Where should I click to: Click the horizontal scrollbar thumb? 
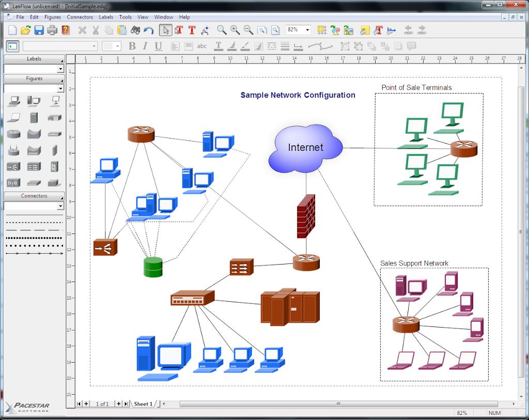pyautogui.click(x=338, y=404)
